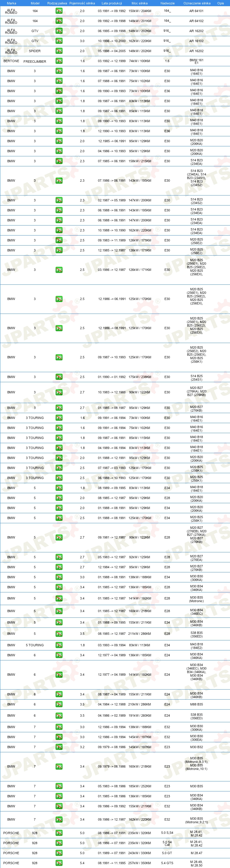Select the 243kW / 330KM power cell
The image size is (230, 868).
pyautogui.click(x=139, y=853)
